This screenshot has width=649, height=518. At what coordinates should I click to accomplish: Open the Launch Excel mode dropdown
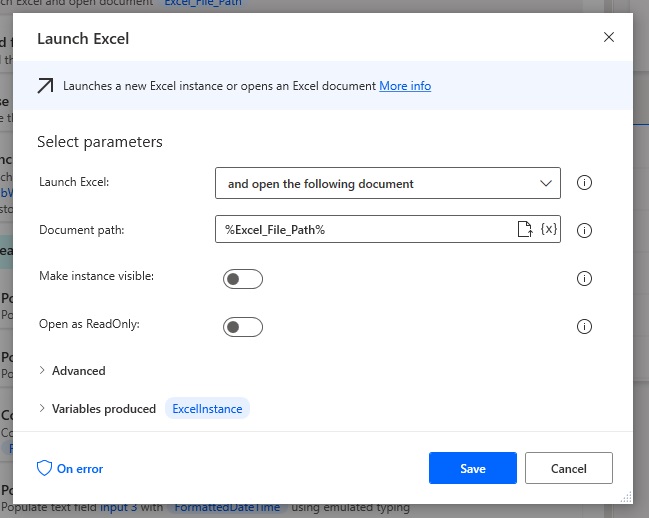[x=388, y=183]
